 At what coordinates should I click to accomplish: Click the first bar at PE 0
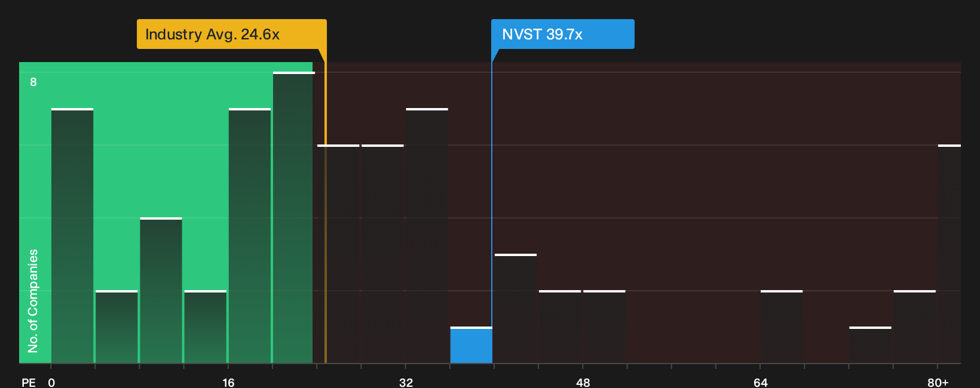tap(72, 236)
